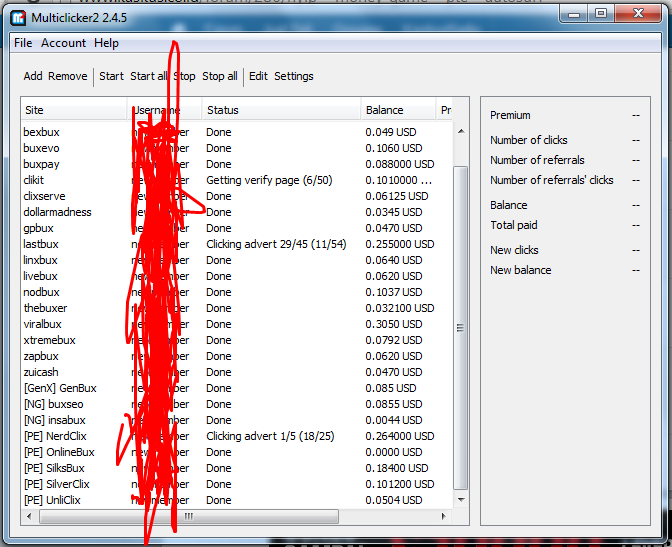The height and width of the screenshot is (547, 672).
Task: Select the [NG] insabux site row
Action: pos(237,420)
